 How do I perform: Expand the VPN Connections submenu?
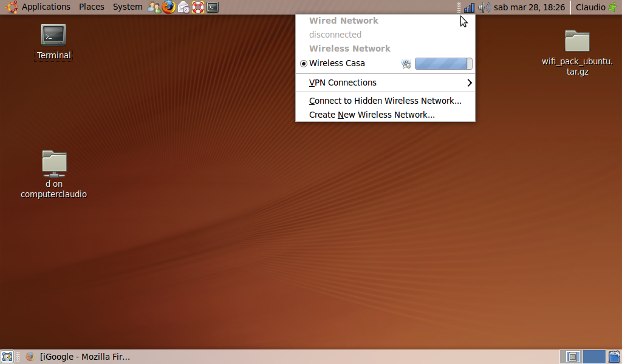click(x=385, y=83)
